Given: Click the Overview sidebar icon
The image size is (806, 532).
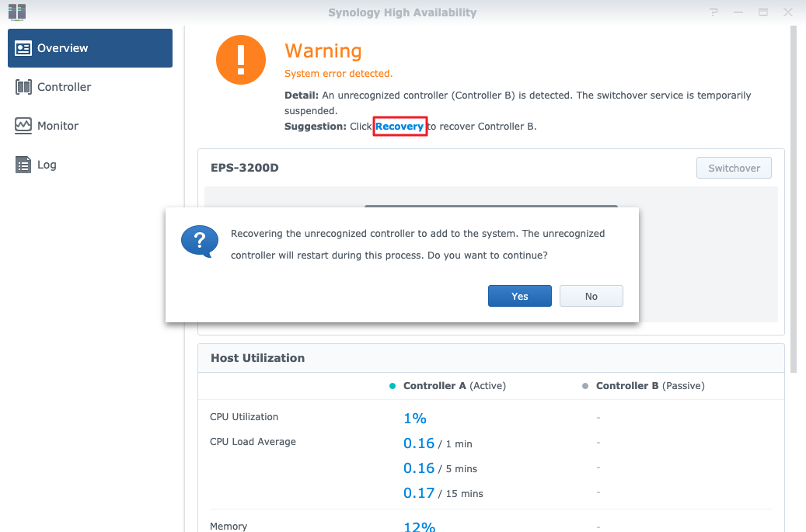Looking at the screenshot, I should (23, 48).
